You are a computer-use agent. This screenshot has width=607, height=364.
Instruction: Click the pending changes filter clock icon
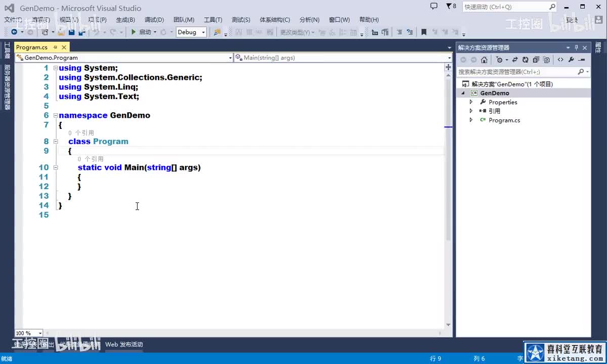(499, 60)
